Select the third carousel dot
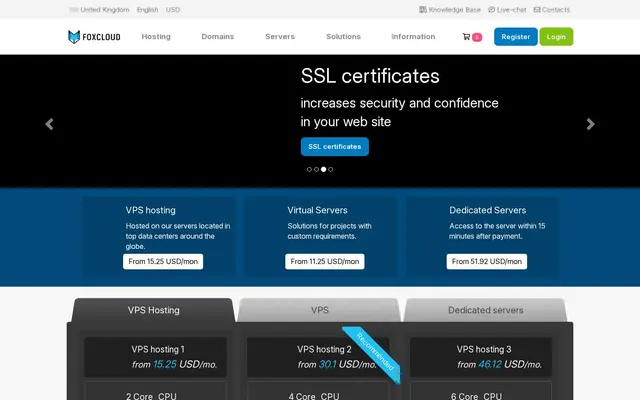 [x=323, y=169]
